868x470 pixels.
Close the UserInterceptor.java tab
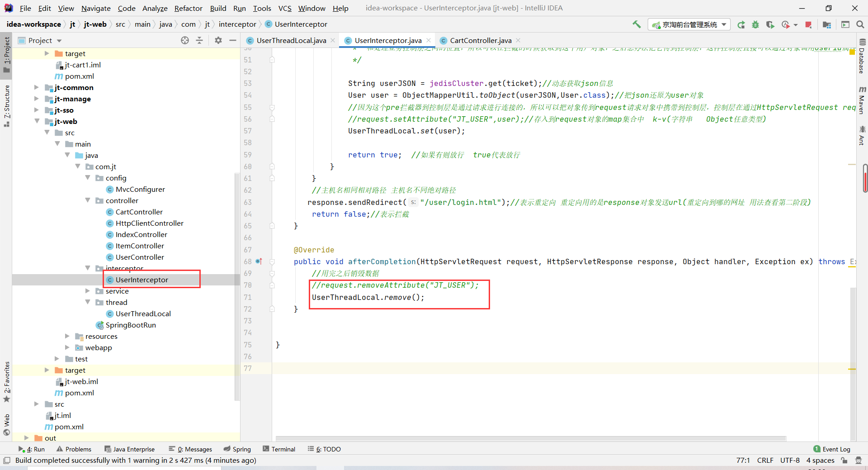[429, 40]
